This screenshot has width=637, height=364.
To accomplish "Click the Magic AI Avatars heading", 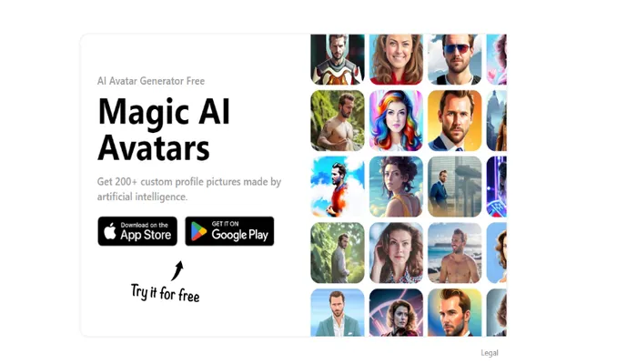I will (x=164, y=129).
